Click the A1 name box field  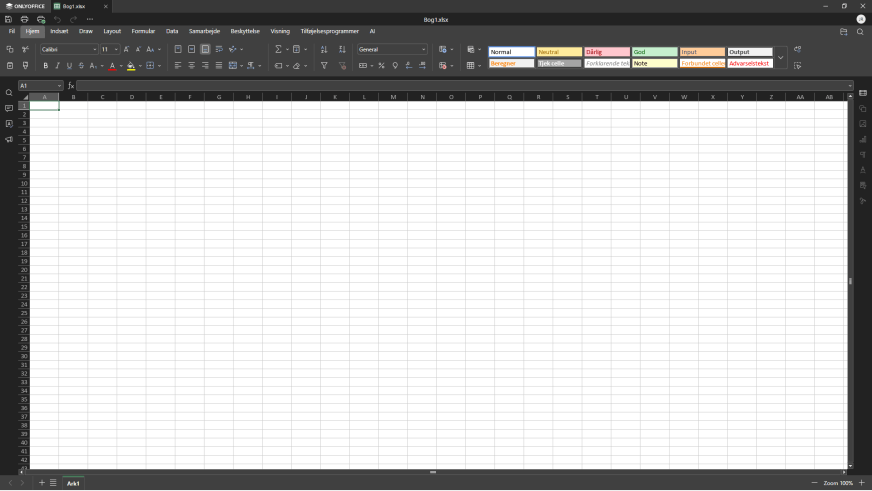[37, 86]
